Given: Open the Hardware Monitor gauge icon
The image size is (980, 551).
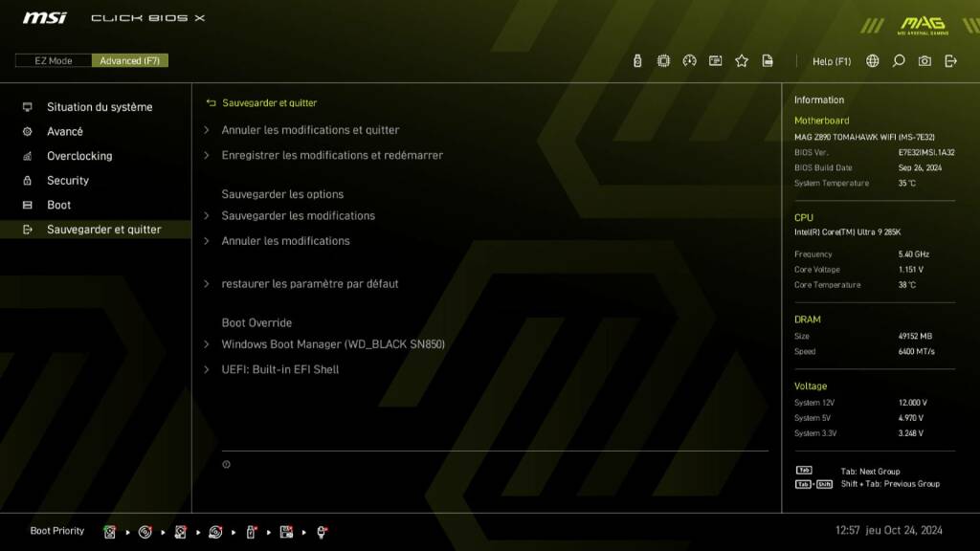Looking at the screenshot, I should pos(690,60).
